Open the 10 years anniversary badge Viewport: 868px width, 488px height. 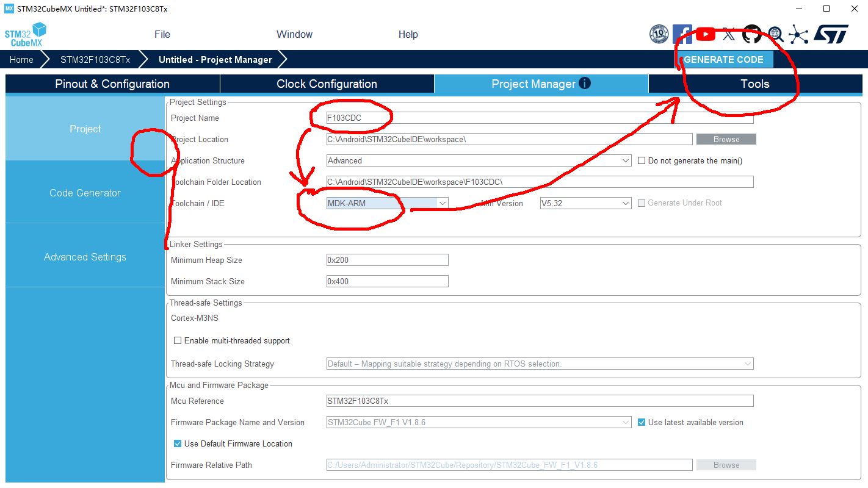659,34
